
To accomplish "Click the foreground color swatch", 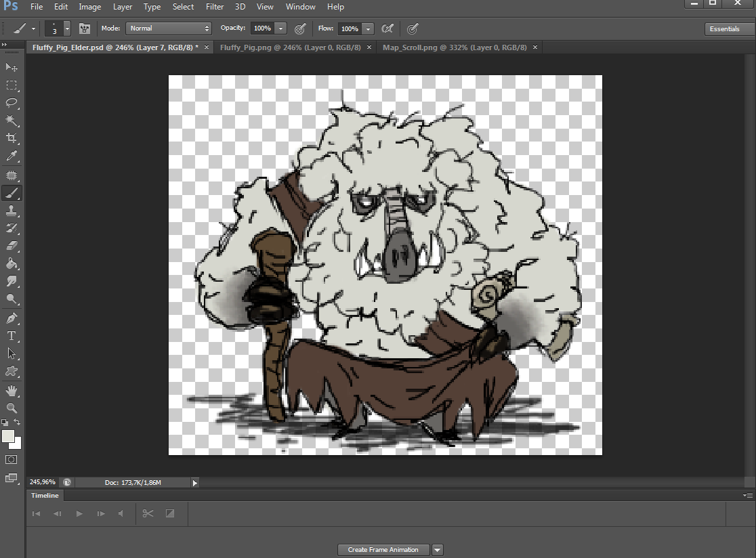I will pyautogui.click(x=8, y=437).
